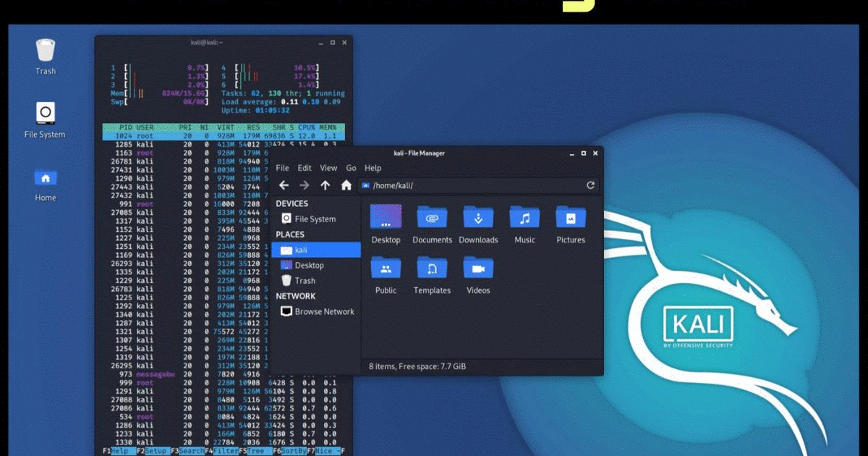Open the File menu

[x=282, y=168]
